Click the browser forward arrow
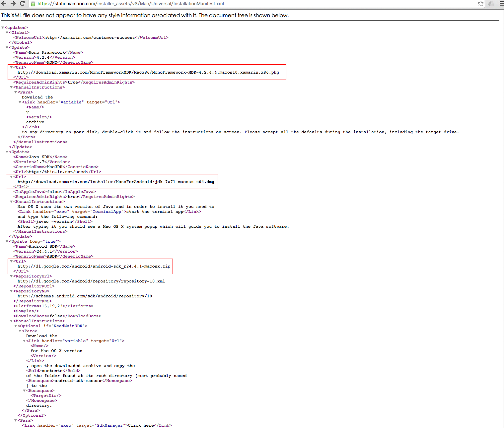This screenshot has height=428, width=504. (13, 4)
